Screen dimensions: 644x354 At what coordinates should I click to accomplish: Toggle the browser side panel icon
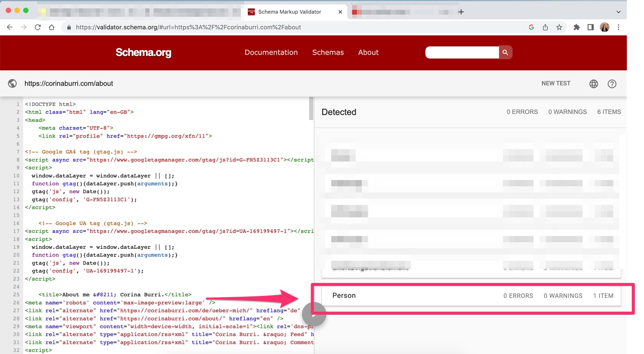coord(590,27)
